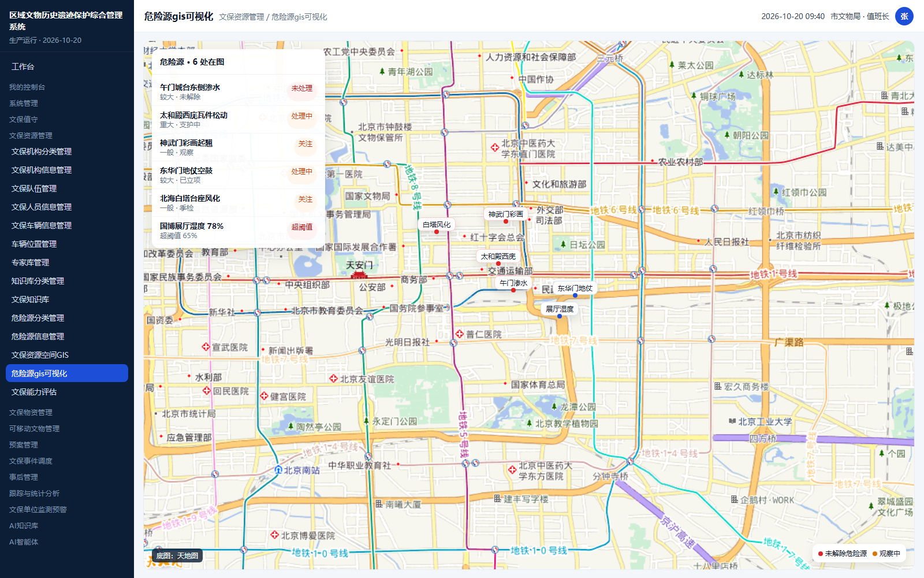Image resolution: width=924 pixels, height=578 pixels.
Task: Select hazard row 北海白塔台座风化
Action: point(239,202)
